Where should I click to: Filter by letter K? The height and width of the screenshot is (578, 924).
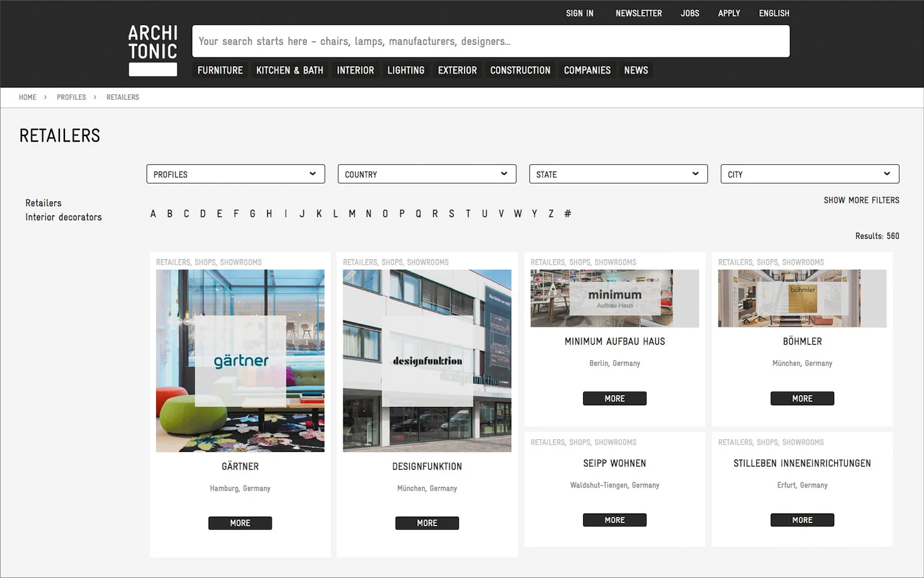[x=319, y=213]
